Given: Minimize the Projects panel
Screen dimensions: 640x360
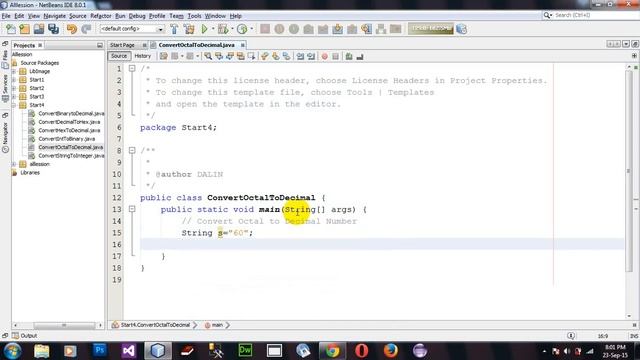Looking at the screenshot, I should 100,45.
